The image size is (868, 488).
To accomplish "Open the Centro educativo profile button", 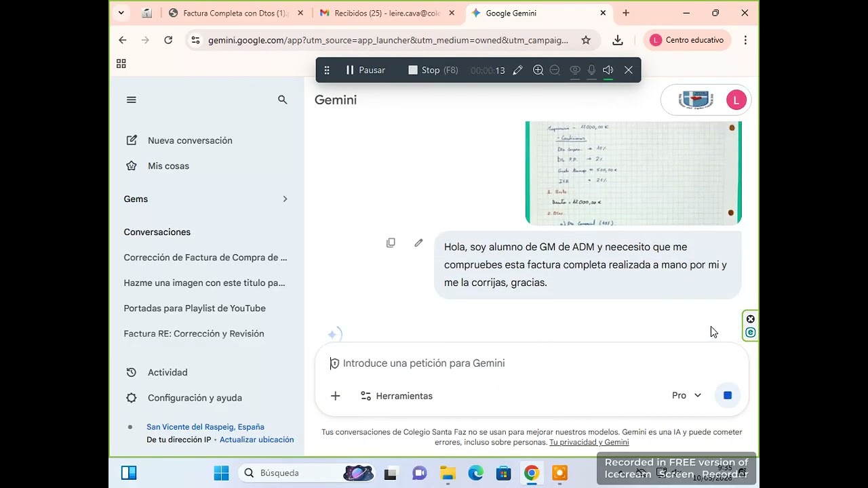I will (x=687, y=40).
